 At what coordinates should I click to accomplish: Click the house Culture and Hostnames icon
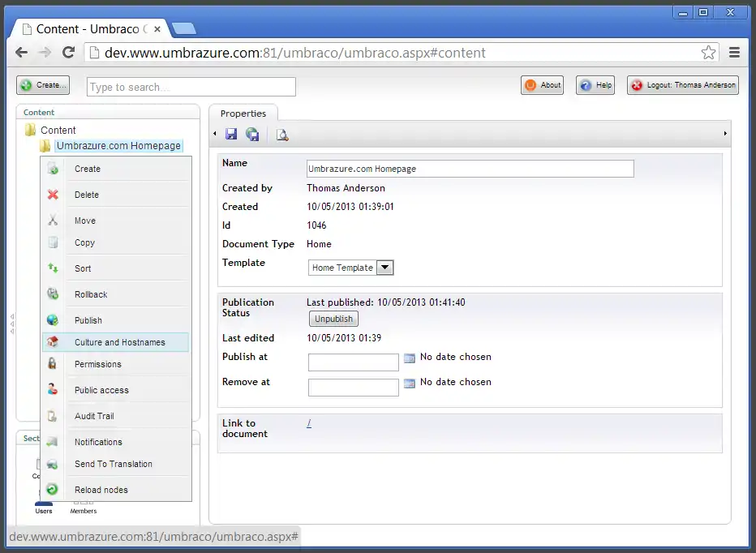coord(53,342)
